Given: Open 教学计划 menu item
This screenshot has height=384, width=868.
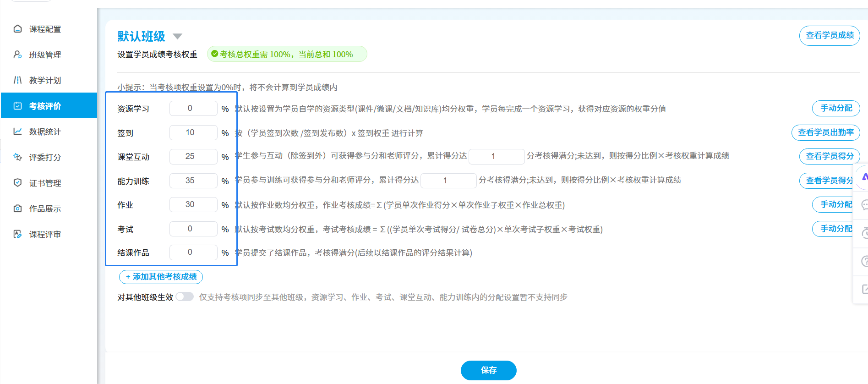Looking at the screenshot, I should pos(45,81).
